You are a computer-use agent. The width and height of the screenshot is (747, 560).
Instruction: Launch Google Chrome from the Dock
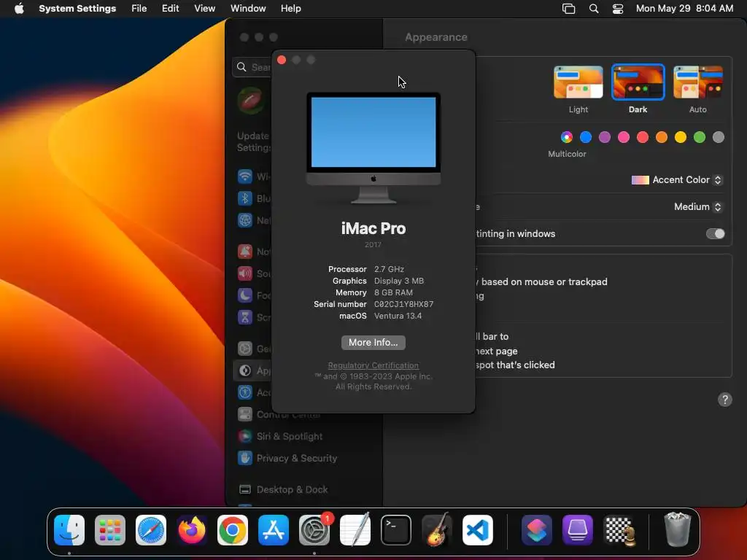tap(233, 529)
